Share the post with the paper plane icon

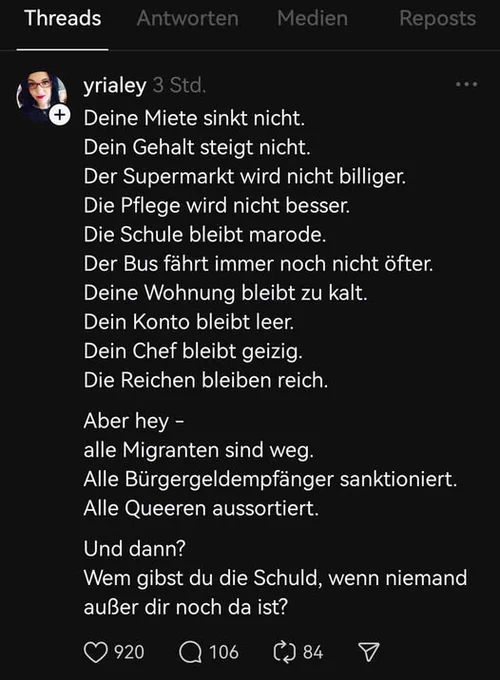click(369, 652)
